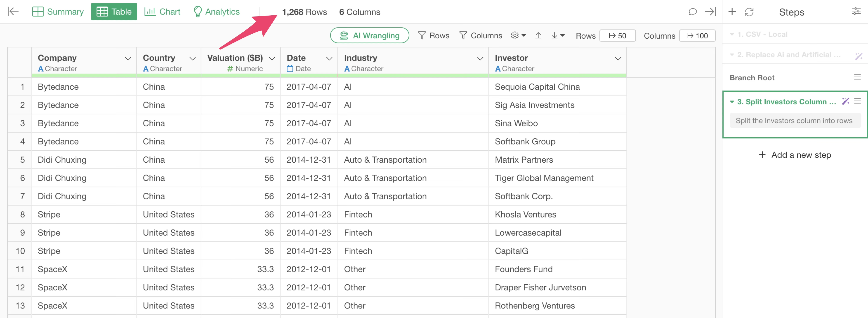The width and height of the screenshot is (868, 318).
Task: Select step 2. Replace Ai and Artificial
Action: [x=788, y=54]
